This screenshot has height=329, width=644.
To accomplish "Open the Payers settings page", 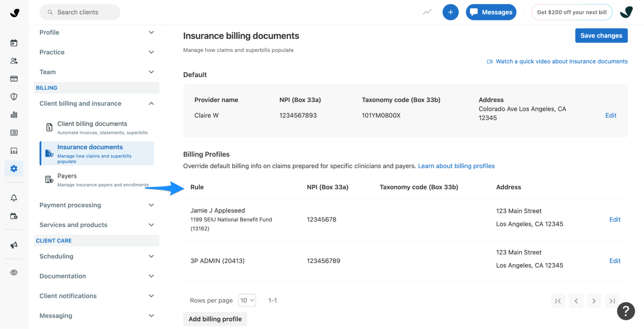I will [x=97, y=180].
